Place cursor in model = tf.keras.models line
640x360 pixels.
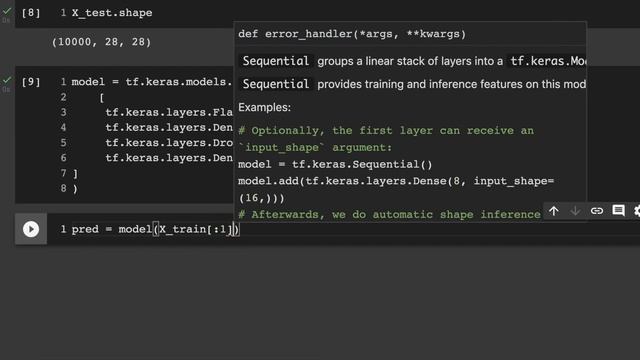click(x=152, y=82)
